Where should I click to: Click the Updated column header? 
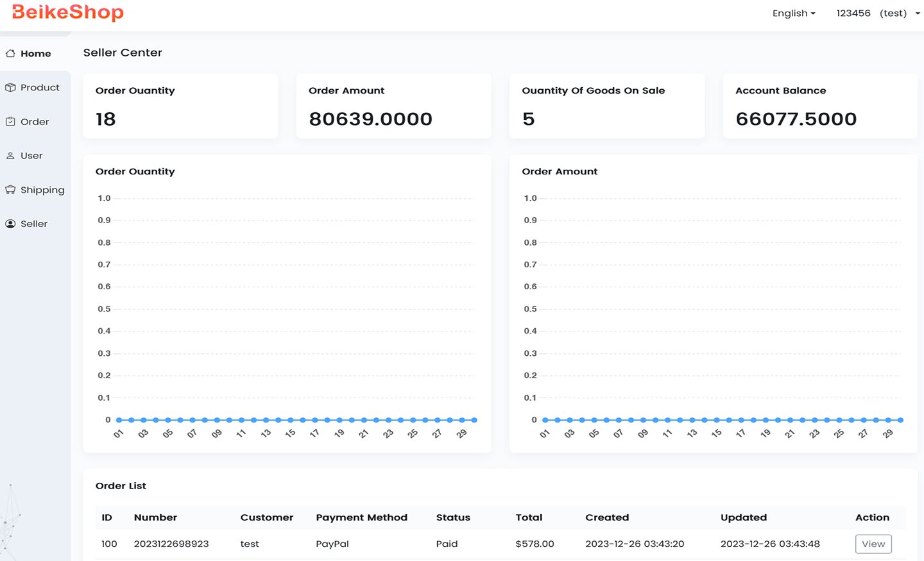[x=744, y=517]
